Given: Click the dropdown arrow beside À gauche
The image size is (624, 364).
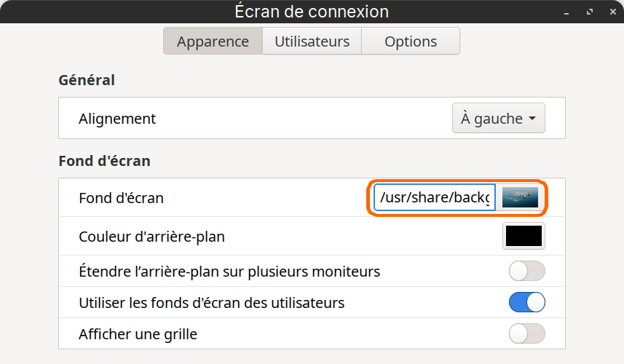Looking at the screenshot, I should point(532,119).
